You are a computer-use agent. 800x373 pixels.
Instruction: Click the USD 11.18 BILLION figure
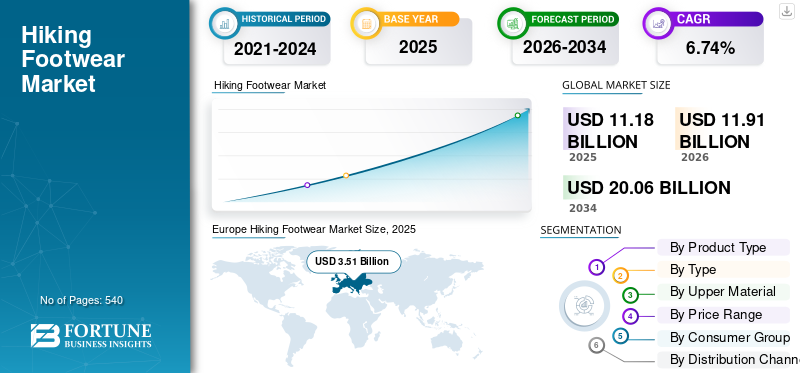pos(610,131)
